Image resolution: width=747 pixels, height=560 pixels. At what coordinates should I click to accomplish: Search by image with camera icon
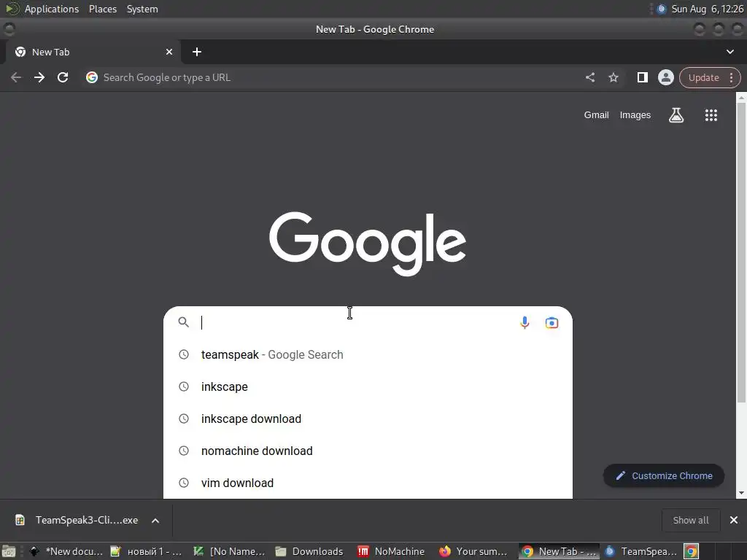pos(551,323)
